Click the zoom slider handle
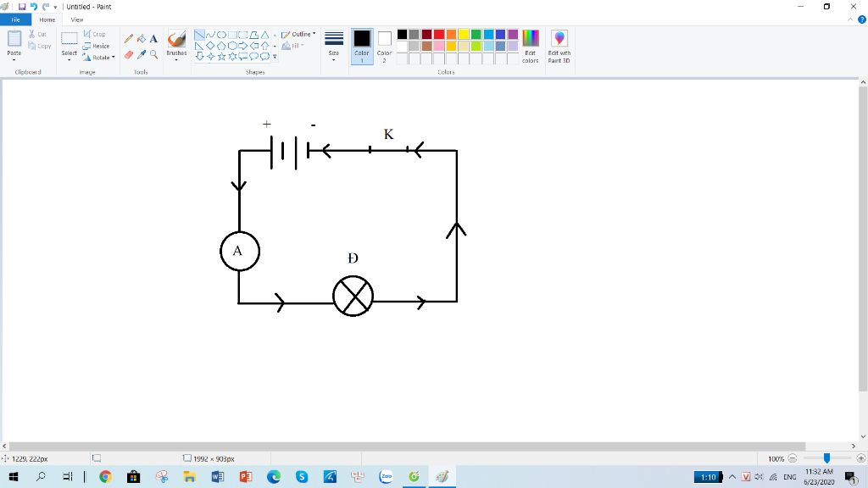The height and width of the screenshot is (488, 868). coord(826,458)
